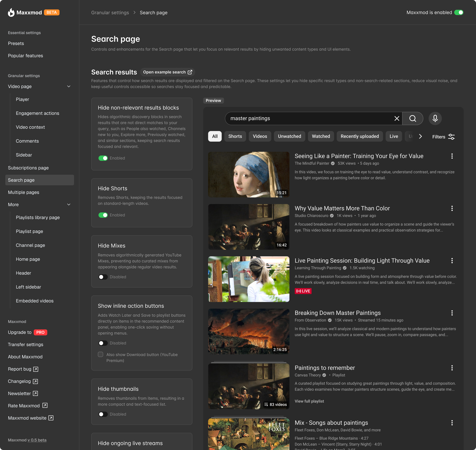Click the voice search microphone icon
Image resolution: width=476 pixels, height=450 pixels.
(x=435, y=118)
